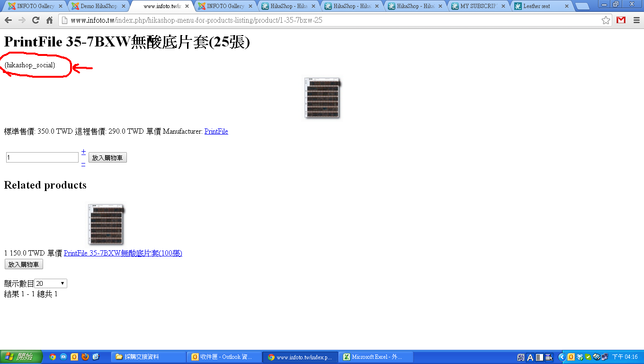Switch to the 收件匣 - Outlook taskbar window

tap(224, 357)
